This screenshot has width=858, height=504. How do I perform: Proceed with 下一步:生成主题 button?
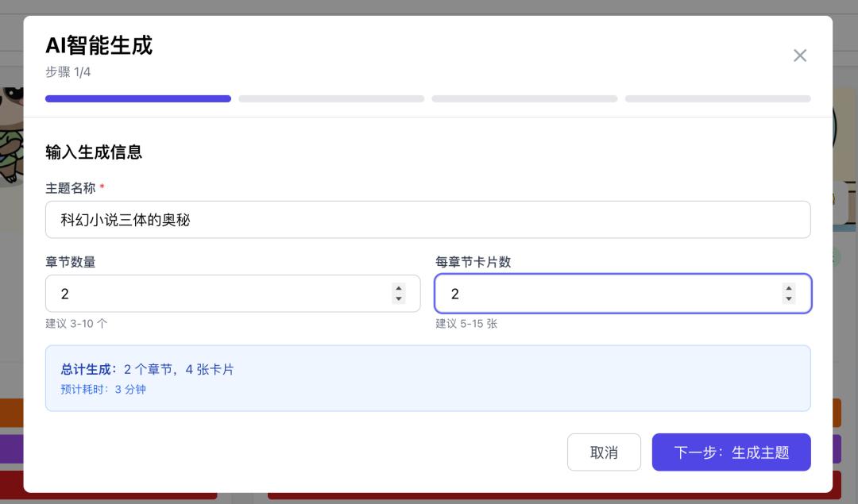pos(731,452)
